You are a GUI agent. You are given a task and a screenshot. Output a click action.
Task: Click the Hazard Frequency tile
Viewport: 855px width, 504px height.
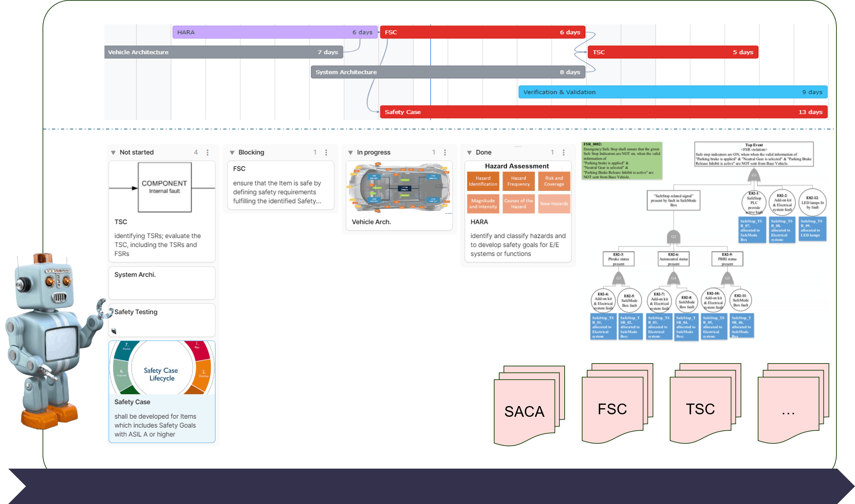click(519, 181)
